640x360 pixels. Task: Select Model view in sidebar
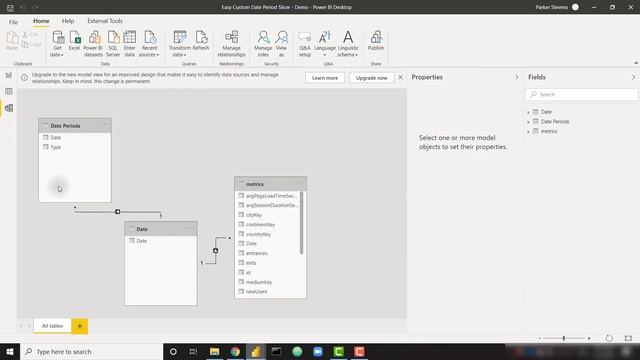coord(9,108)
